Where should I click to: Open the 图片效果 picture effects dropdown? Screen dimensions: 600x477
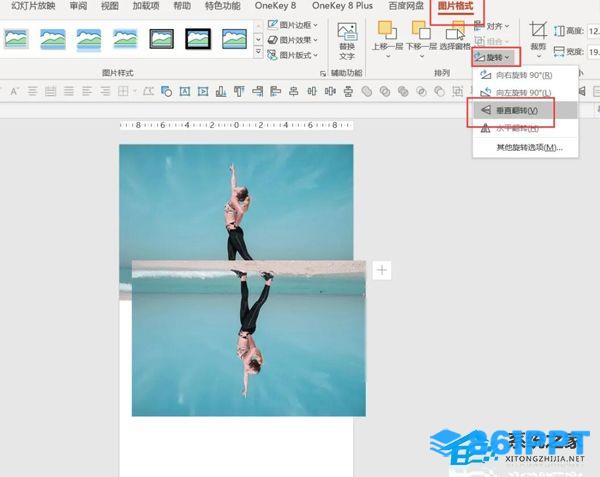[x=293, y=40]
